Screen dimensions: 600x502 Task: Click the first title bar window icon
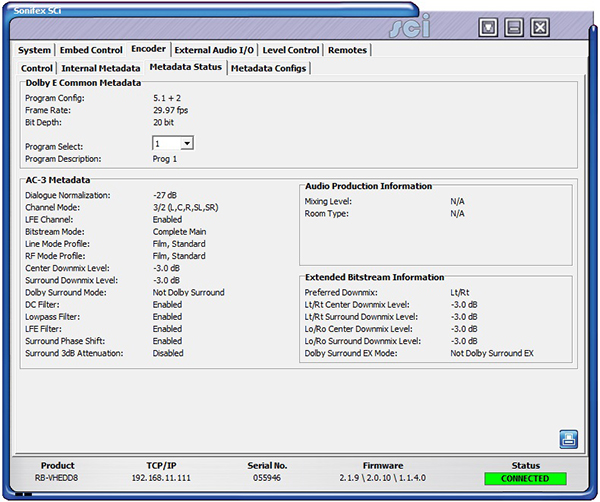pyautogui.click(x=488, y=27)
